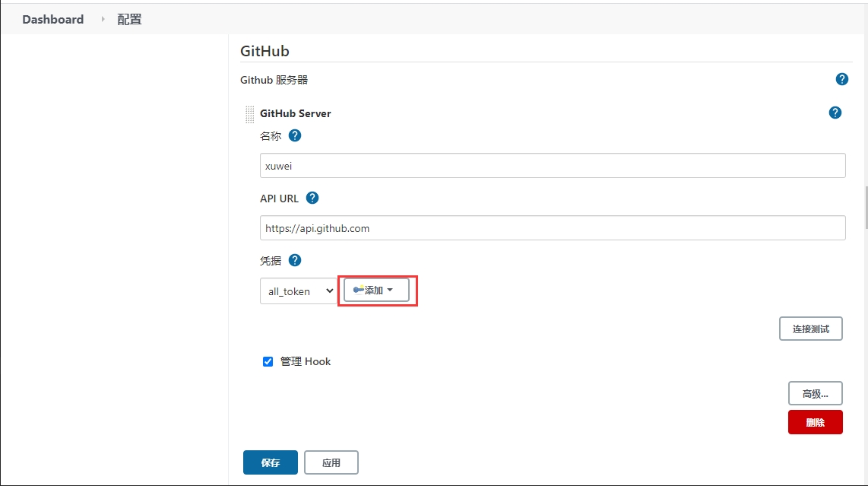
Task: Click the help icon beside Github 服务器
Action: 841,79
